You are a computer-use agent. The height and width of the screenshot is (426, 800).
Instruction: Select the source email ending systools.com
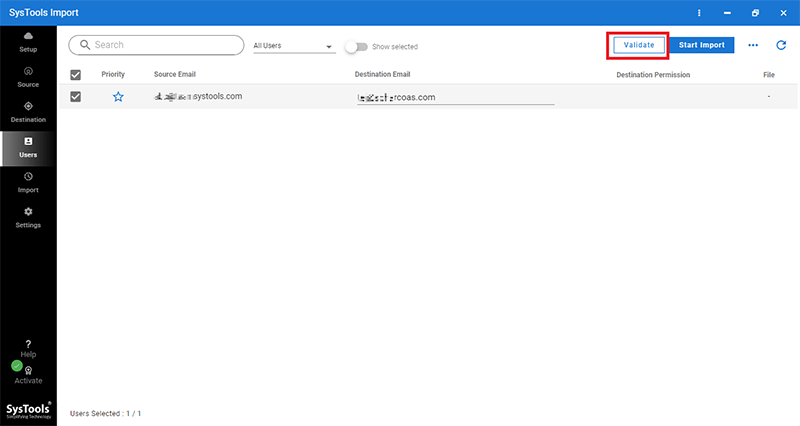pos(198,96)
